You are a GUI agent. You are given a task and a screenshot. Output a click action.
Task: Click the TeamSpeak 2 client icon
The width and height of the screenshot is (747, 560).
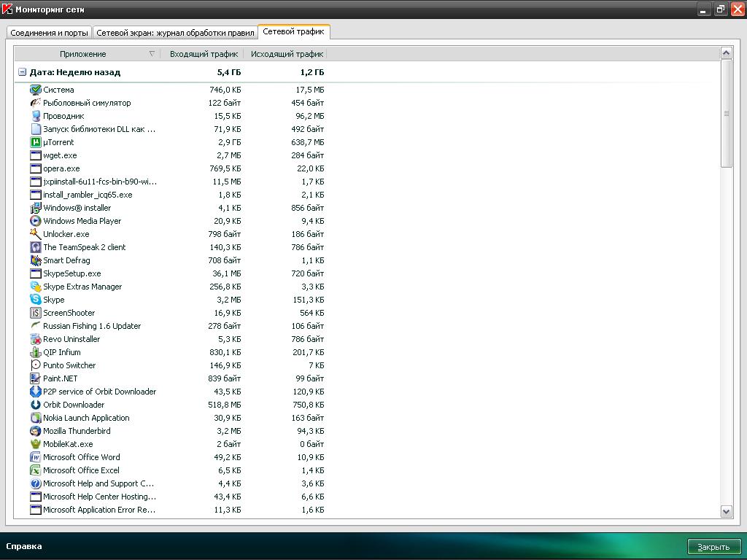[35, 247]
